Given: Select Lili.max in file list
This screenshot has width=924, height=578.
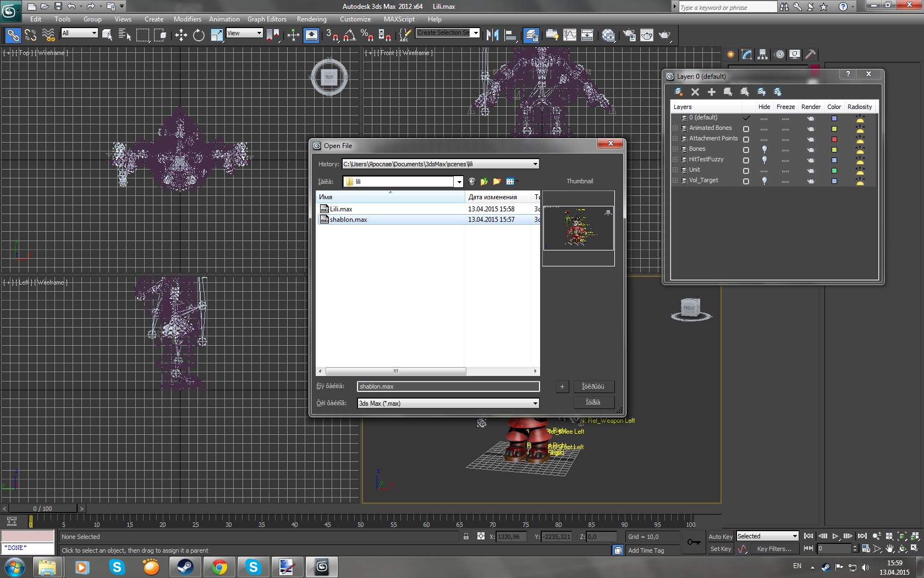Looking at the screenshot, I should point(341,209).
